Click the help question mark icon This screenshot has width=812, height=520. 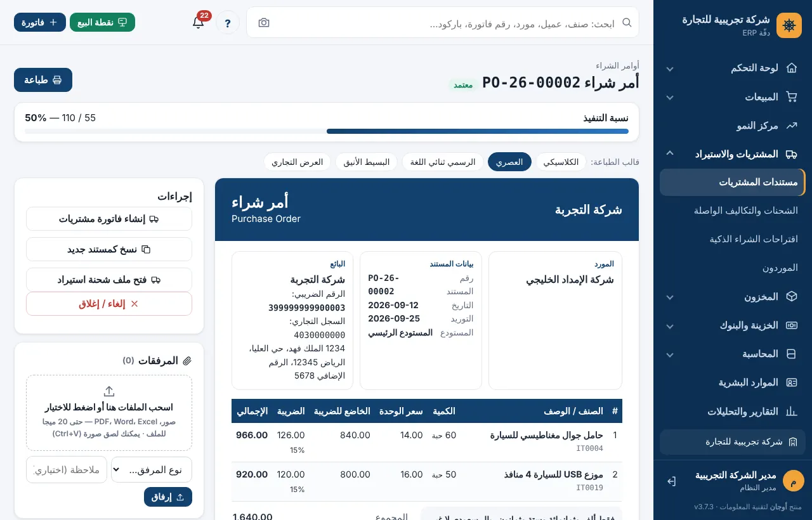(x=228, y=23)
